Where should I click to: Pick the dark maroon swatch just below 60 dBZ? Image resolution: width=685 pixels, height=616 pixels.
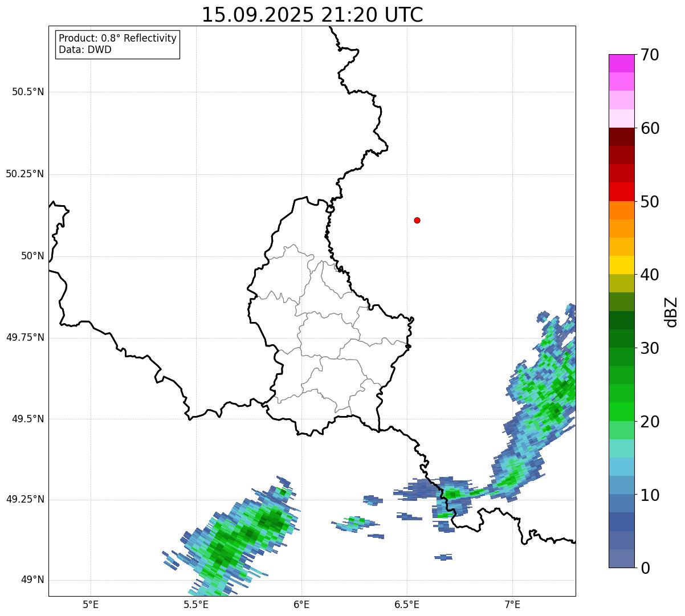(621, 137)
